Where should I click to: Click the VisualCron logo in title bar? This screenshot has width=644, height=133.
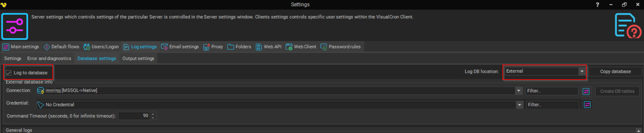4,5
